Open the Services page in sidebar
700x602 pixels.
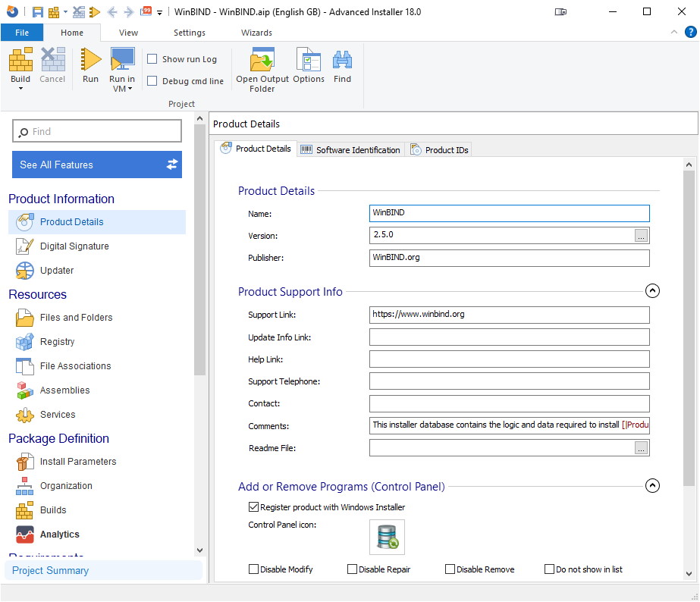(x=97, y=415)
